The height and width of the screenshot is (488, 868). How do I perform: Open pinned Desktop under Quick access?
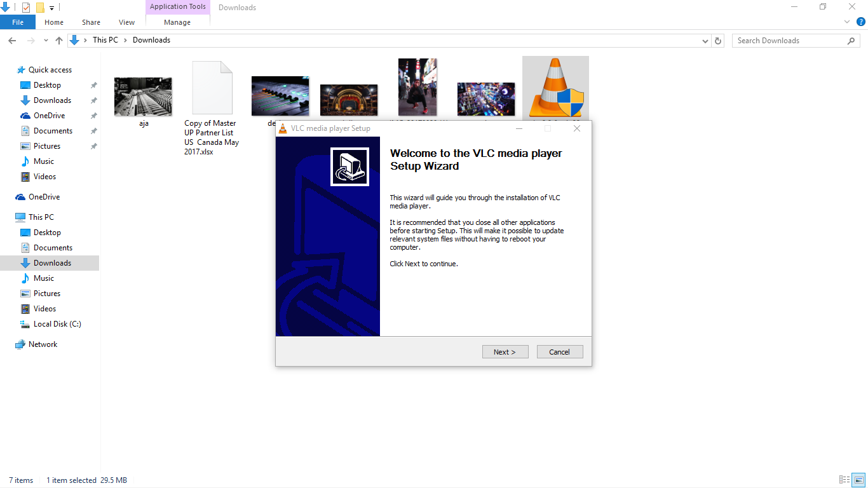pos(47,85)
